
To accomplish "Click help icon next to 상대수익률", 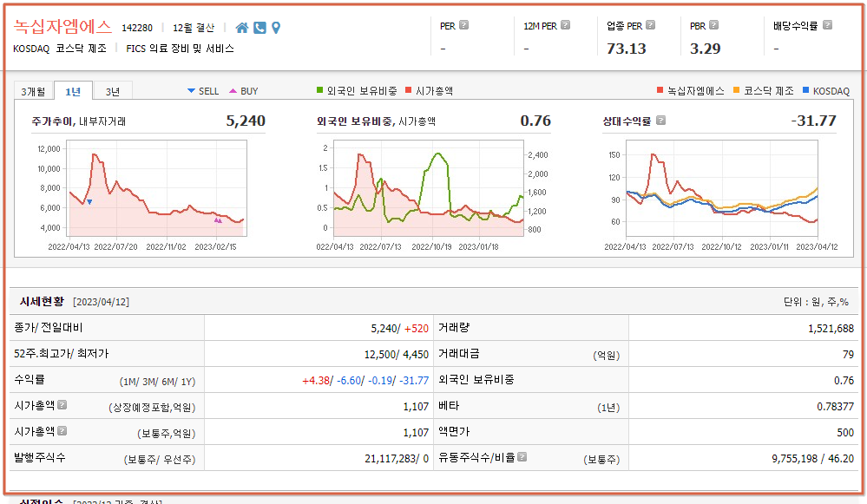I will pos(660,121).
